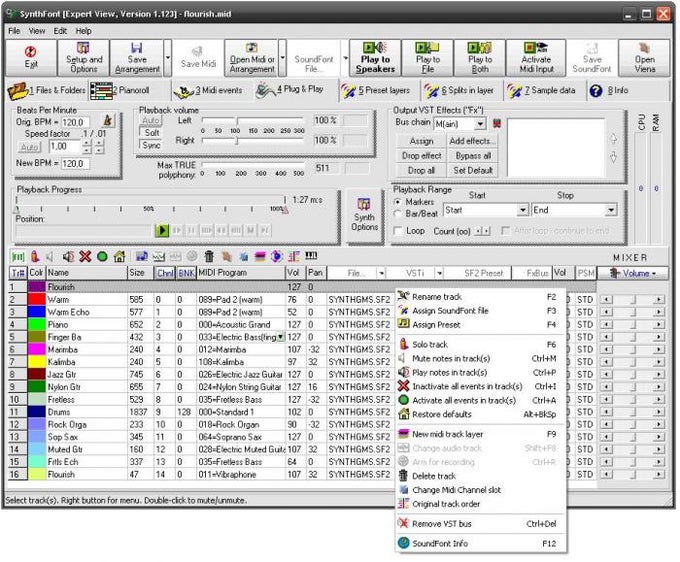Screen dimensions: 680x562
Task: Click the Assign VST effects button
Action: pyautogui.click(x=421, y=141)
